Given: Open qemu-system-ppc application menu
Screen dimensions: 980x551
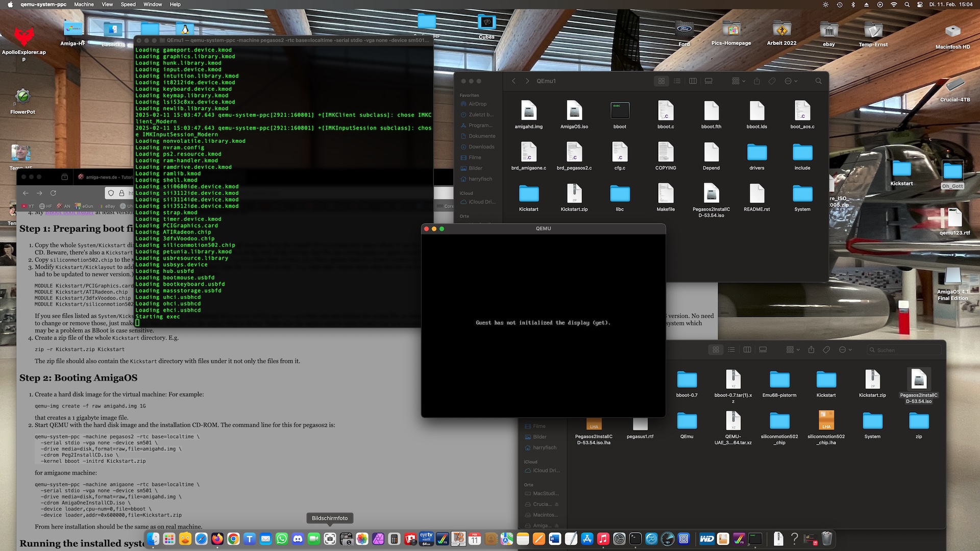Looking at the screenshot, I should (43, 4).
